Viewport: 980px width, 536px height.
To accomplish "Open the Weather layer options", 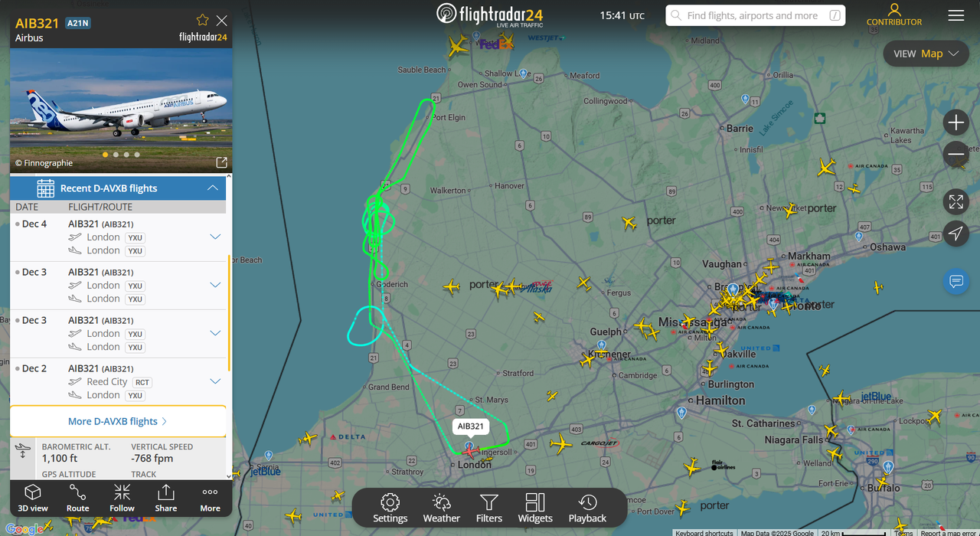I will click(442, 508).
